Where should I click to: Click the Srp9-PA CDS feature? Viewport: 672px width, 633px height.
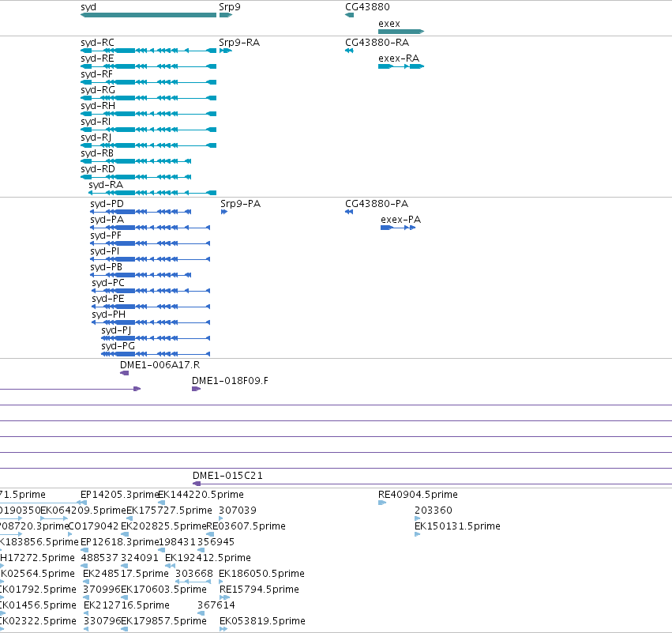click(224, 212)
